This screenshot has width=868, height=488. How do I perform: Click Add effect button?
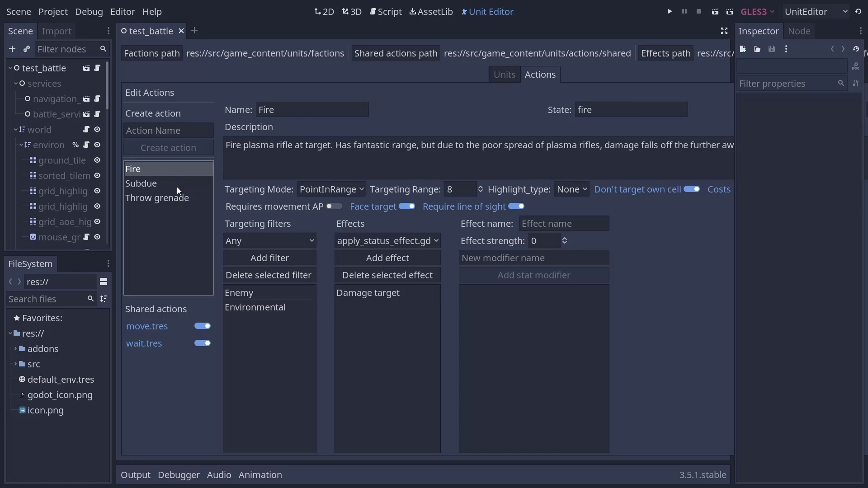387,258
